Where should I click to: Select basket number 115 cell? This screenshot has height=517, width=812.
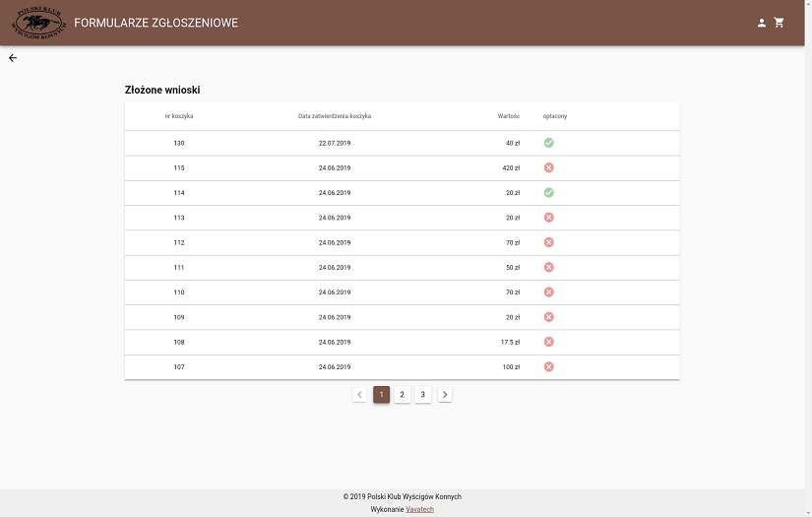coord(179,167)
